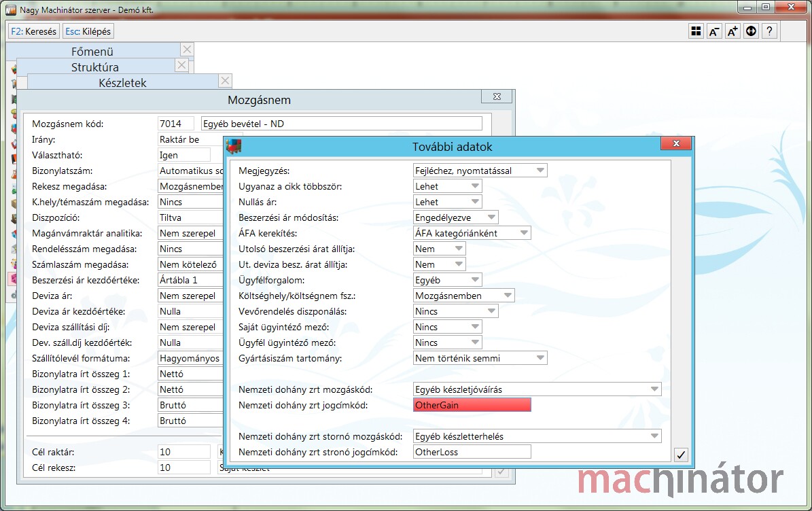Click Mozgásnem kód field 7014
The width and height of the screenshot is (812, 511).
tap(175, 124)
